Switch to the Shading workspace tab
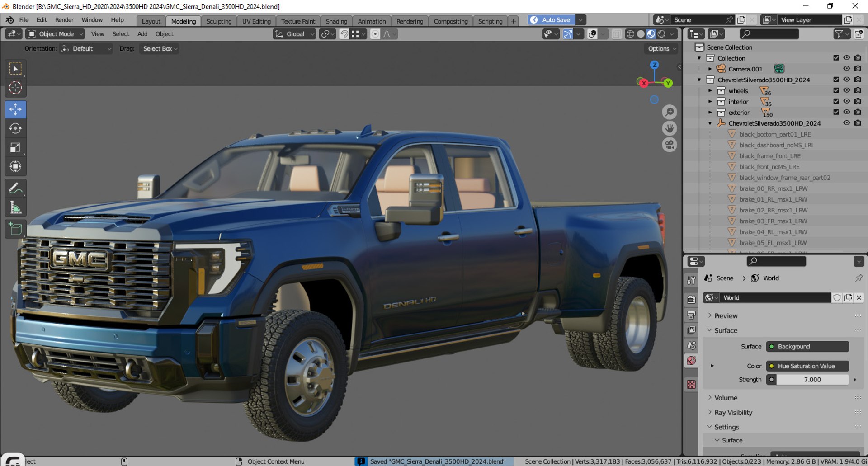The height and width of the screenshot is (466, 868). coord(336,21)
